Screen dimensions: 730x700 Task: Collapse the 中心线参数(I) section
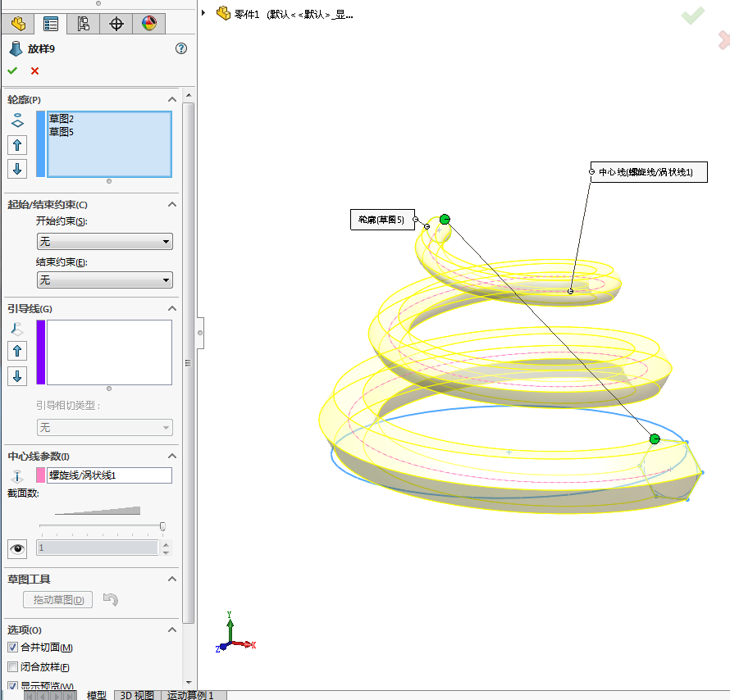pos(172,456)
